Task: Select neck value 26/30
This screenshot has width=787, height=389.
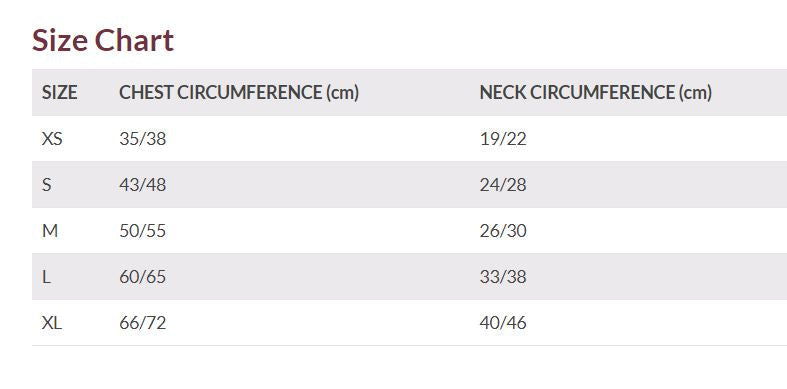Action: click(503, 231)
